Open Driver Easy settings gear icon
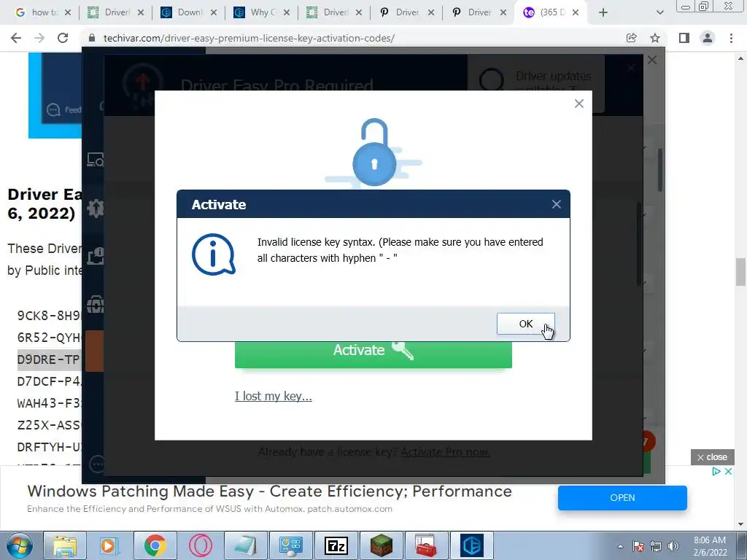 (95, 208)
